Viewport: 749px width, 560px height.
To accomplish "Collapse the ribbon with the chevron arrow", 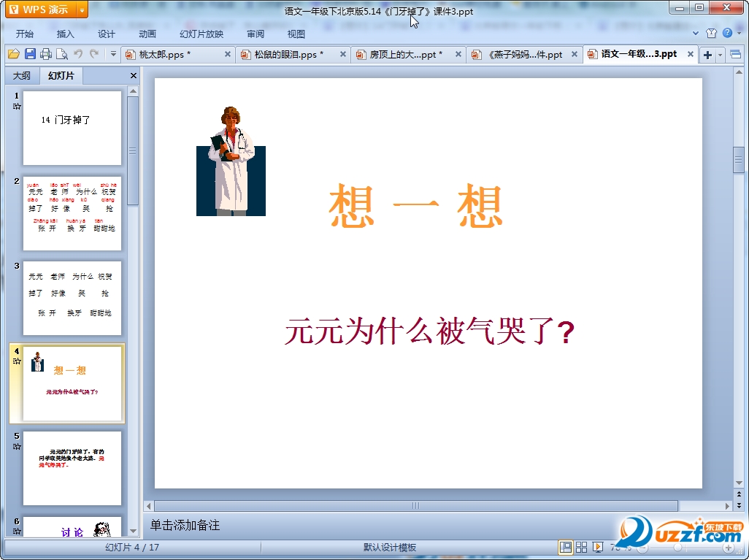I will coord(696,34).
